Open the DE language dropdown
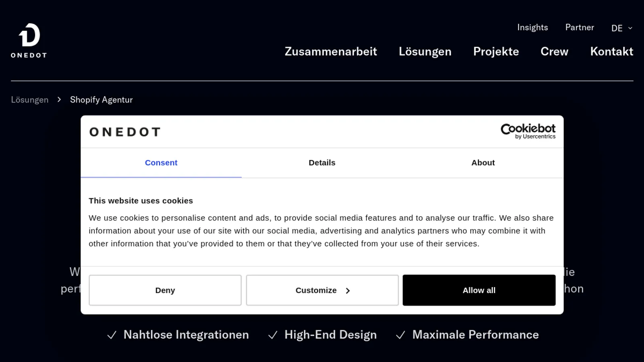This screenshot has width=644, height=362. click(x=621, y=28)
